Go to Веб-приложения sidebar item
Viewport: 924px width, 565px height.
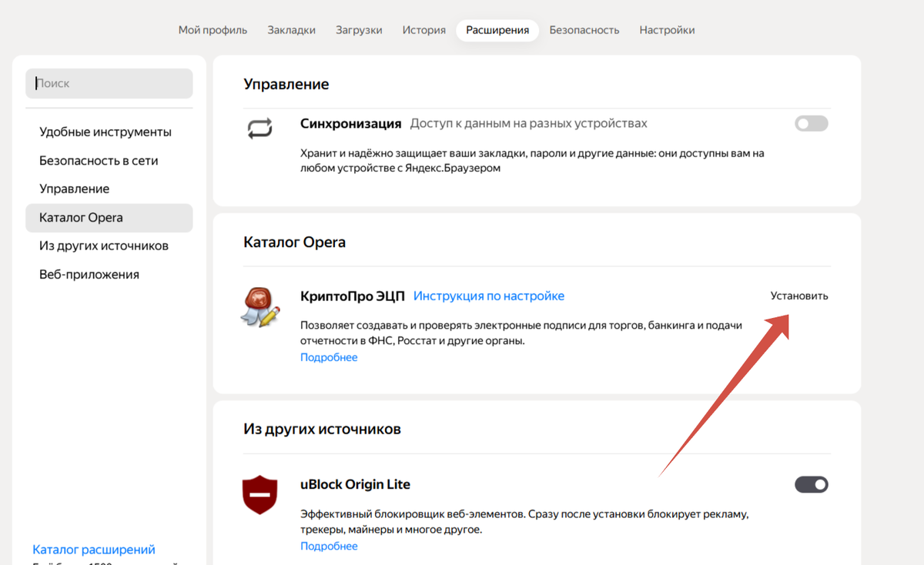[89, 274]
